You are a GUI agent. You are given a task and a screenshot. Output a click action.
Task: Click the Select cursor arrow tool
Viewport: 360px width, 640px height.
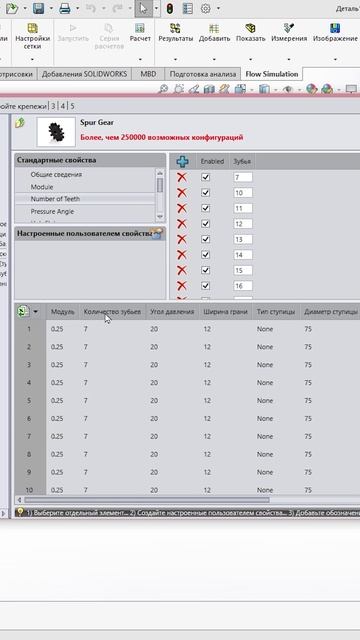tap(143, 8)
